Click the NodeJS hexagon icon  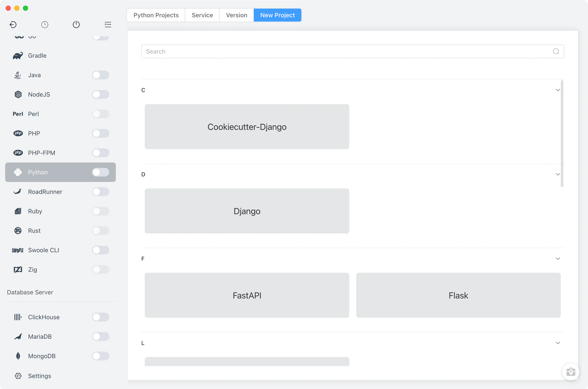click(18, 95)
